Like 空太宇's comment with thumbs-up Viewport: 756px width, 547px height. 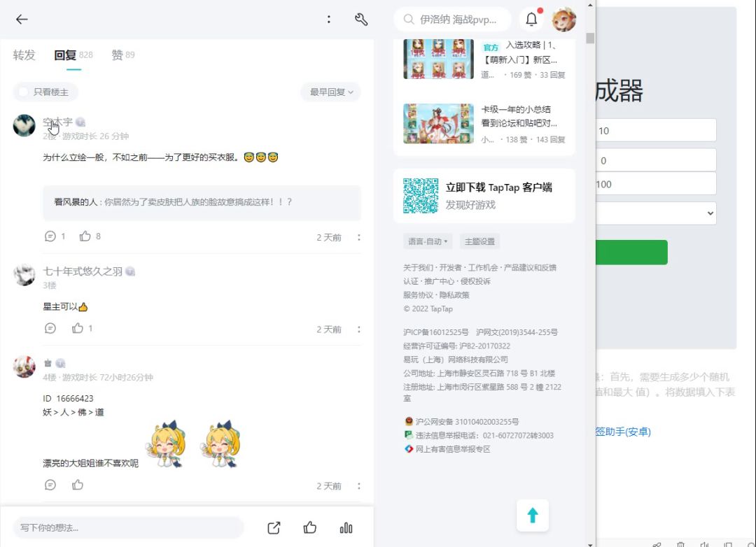85,236
